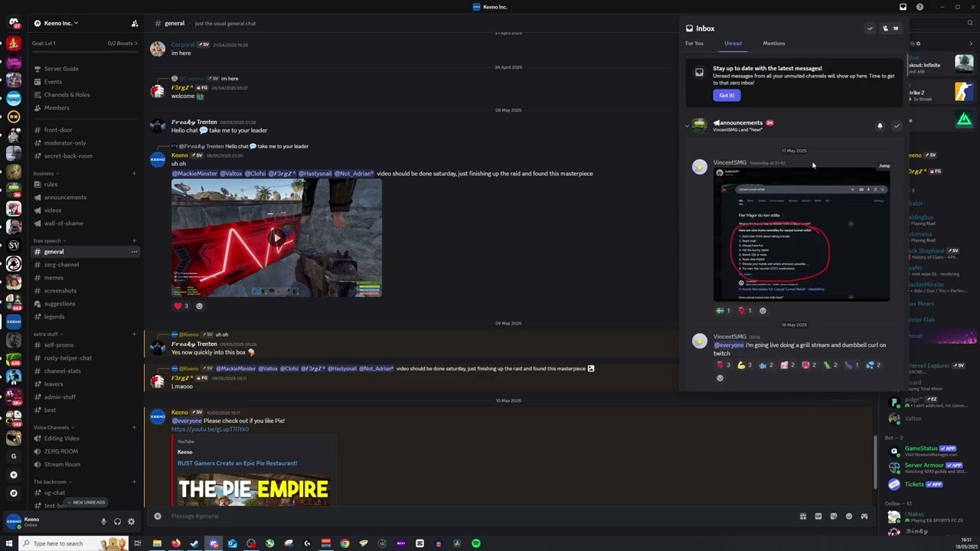Open Steam from the taskbar
Screen dimensions: 980x551
pos(194,543)
